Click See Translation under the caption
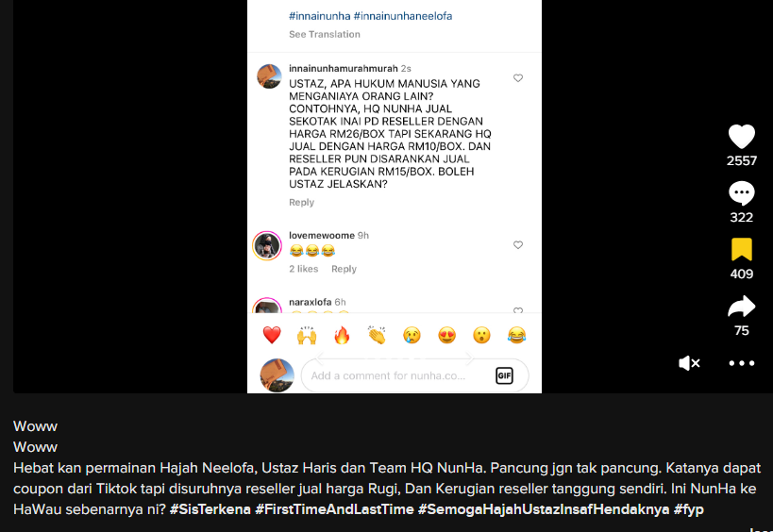 coord(325,35)
